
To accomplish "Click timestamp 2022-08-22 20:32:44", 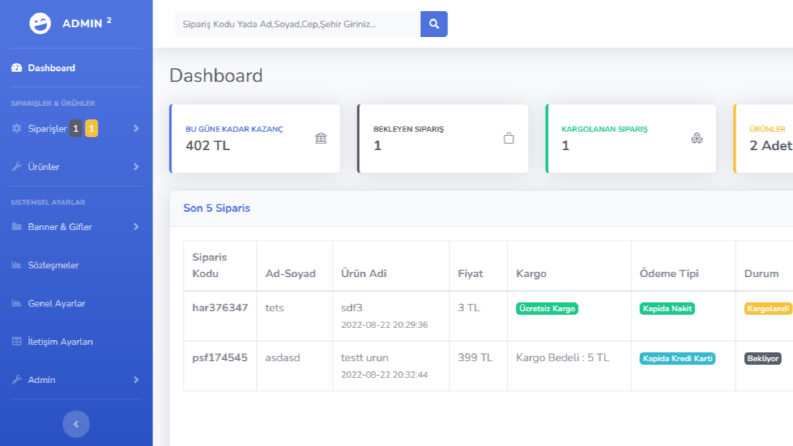I will [384, 375].
